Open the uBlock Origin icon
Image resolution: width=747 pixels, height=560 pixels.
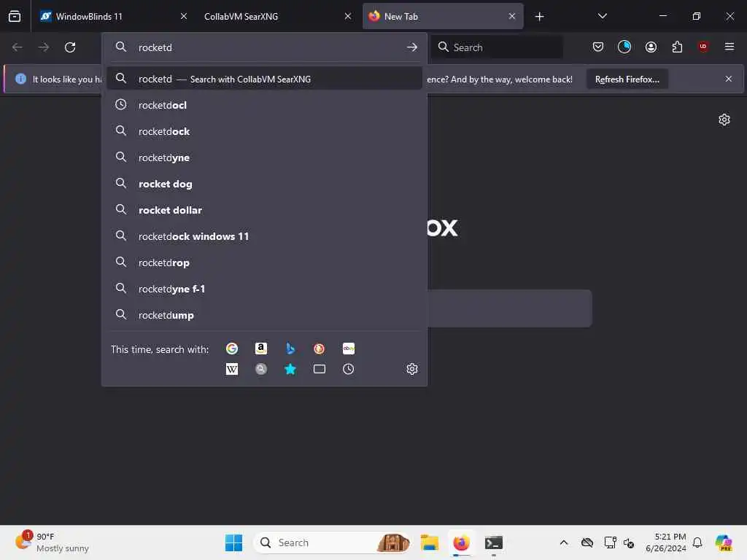pos(703,46)
